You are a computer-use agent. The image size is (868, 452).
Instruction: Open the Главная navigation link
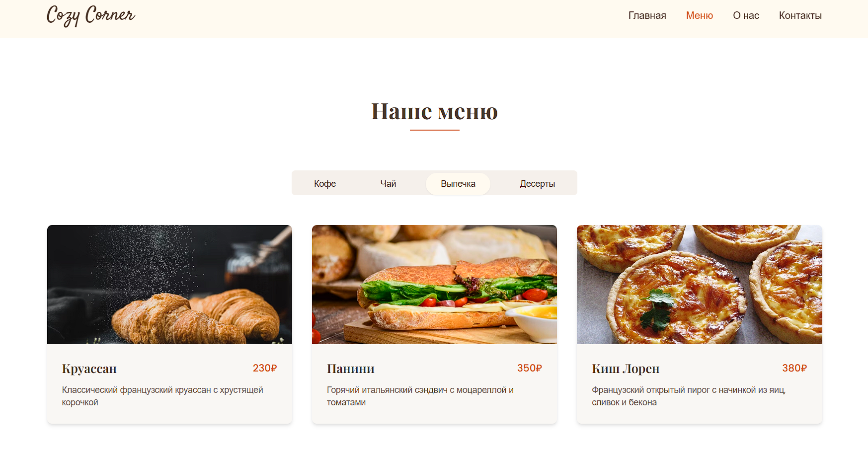[x=647, y=15]
